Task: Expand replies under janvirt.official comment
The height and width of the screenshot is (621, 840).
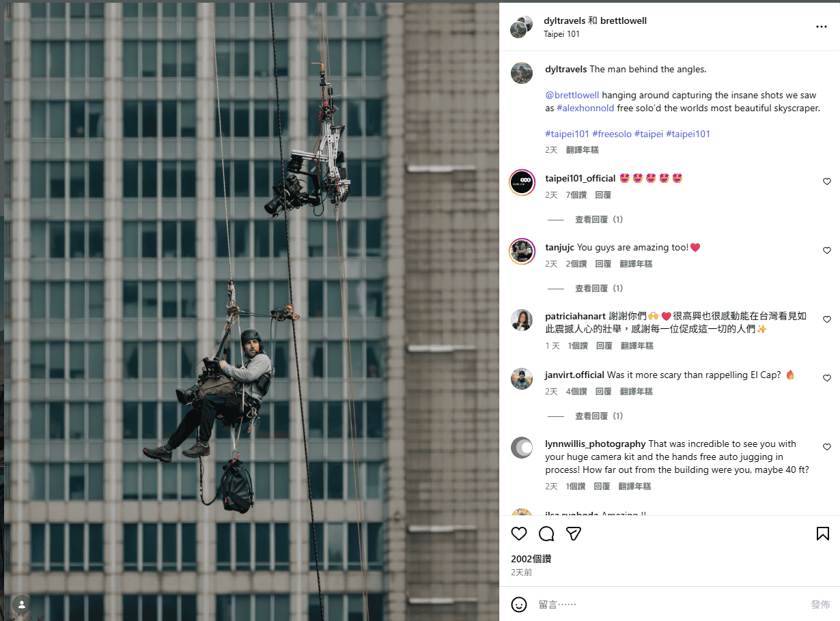Action: 599,416
